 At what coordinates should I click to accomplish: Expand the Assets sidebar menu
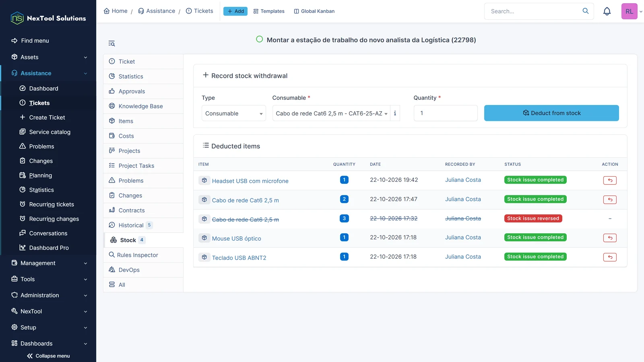tap(48, 57)
